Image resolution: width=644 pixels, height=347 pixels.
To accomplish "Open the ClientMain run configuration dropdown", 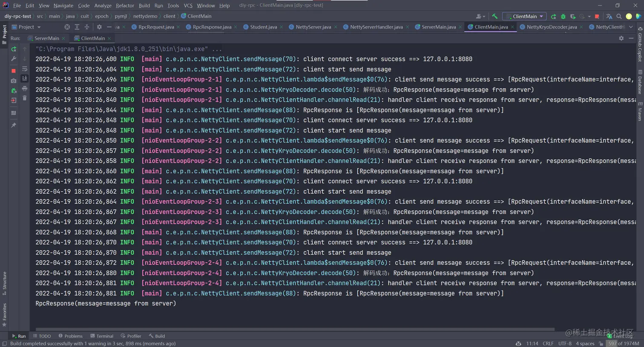I will coord(525,16).
